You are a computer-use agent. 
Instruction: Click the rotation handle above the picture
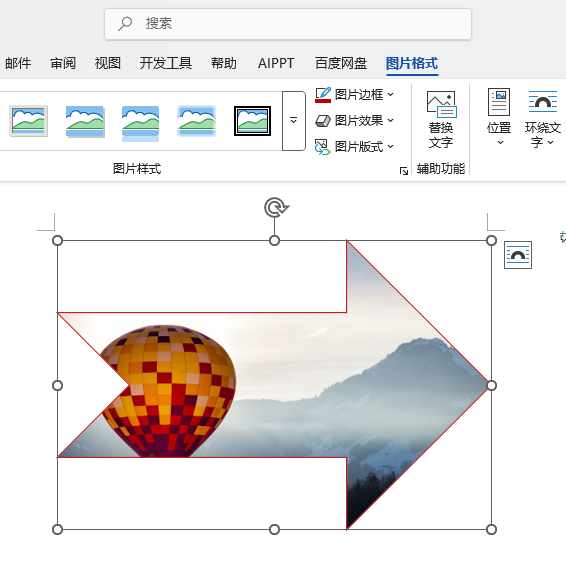pos(275,208)
